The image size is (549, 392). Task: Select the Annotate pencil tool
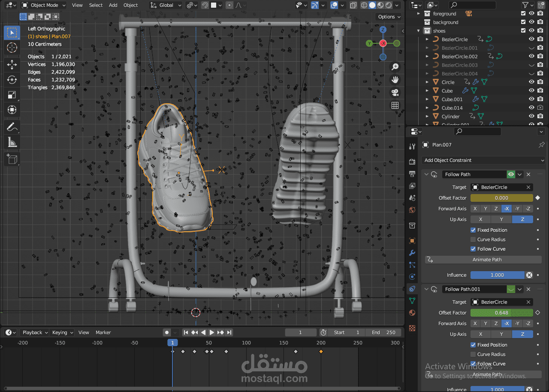pos(12,127)
